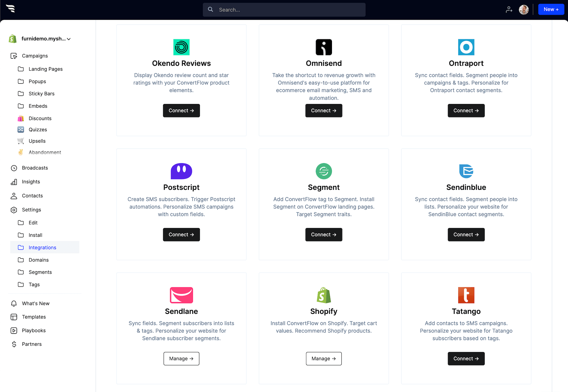568x392 pixels.
Task: Click the Okendo Reviews logo
Action: [181, 47]
